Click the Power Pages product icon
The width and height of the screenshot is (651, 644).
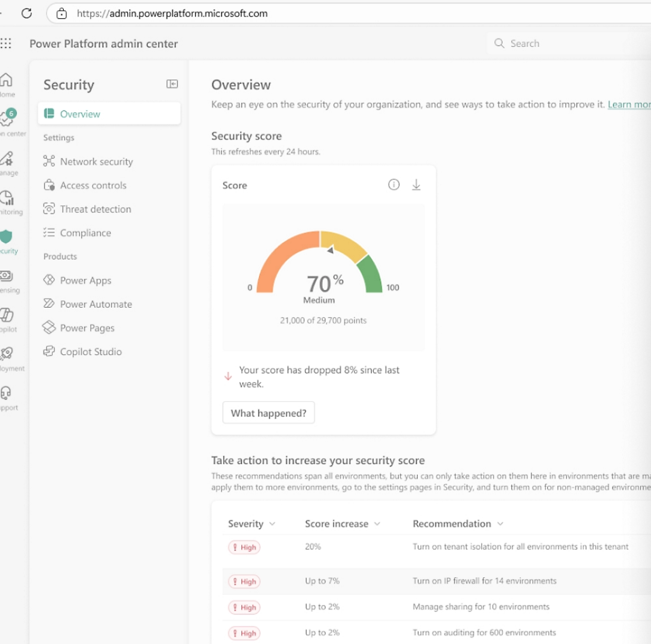point(49,327)
